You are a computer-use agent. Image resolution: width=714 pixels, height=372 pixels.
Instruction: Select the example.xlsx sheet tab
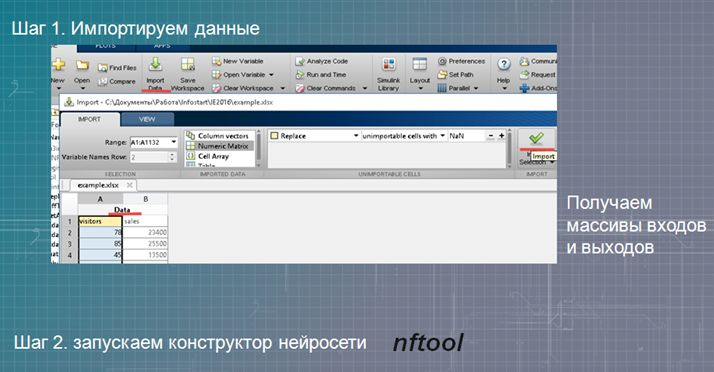pyautogui.click(x=98, y=185)
